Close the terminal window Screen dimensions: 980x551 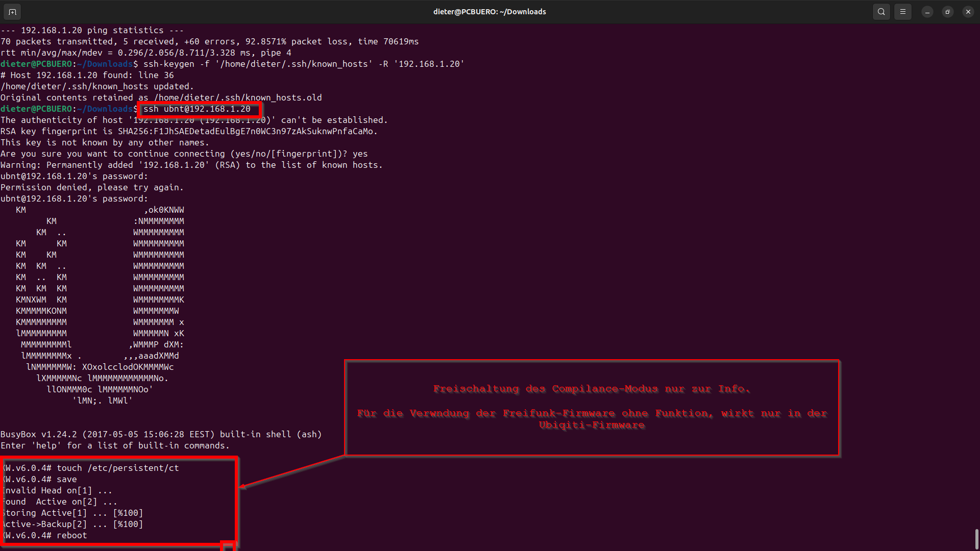(968, 12)
